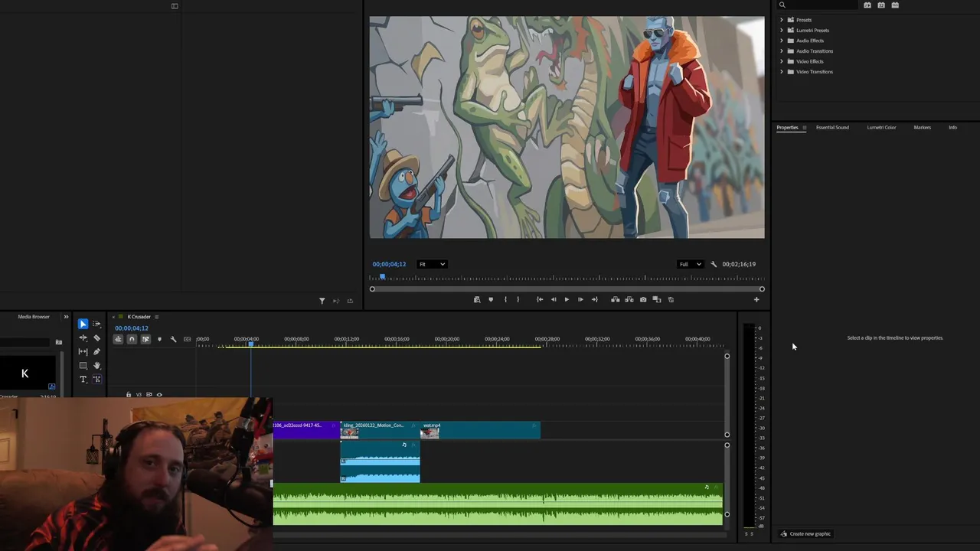Switch to the Lumetri Color tab
The height and width of the screenshot is (551, 980).
[x=881, y=127]
